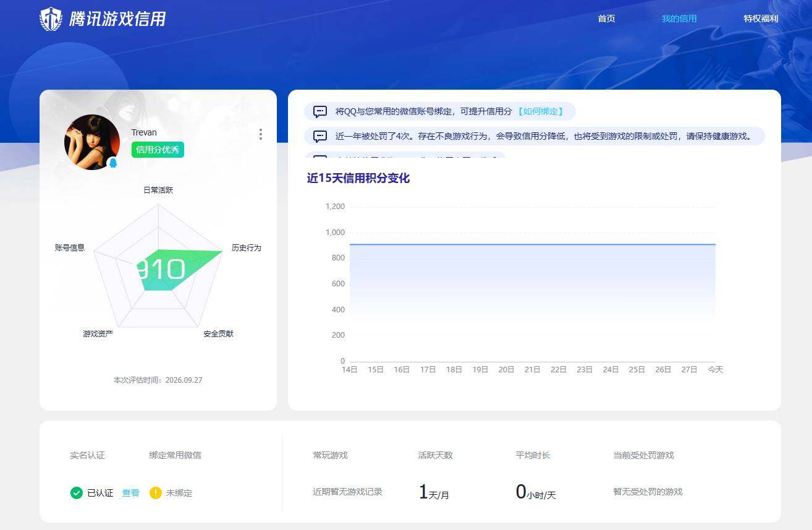Click the 14日 label on chart axis

350,370
